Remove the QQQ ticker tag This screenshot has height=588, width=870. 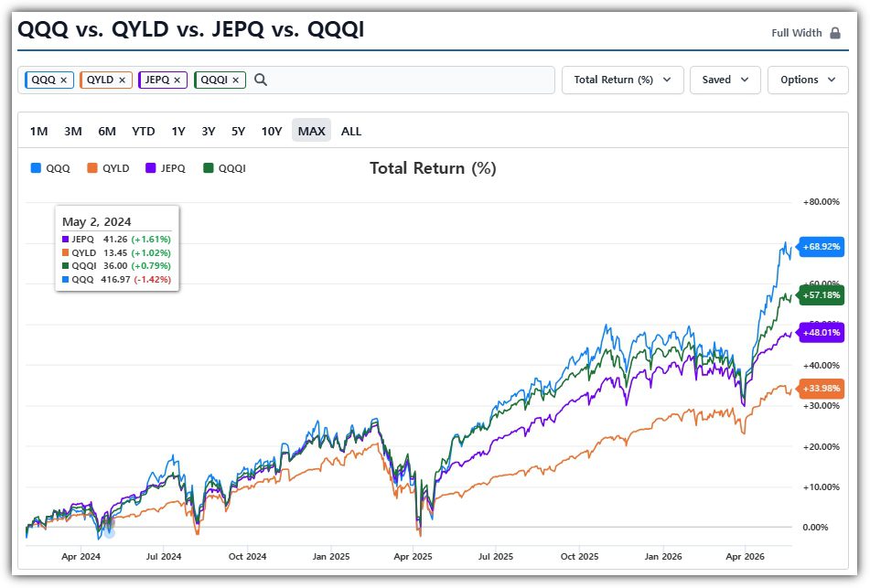point(64,80)
